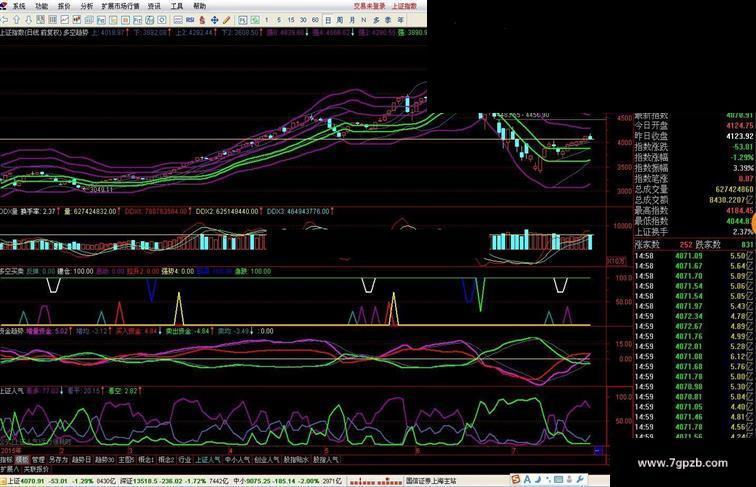The width and height of the screenshot is (756, 487).
Task: Click the down arrow toolbar icon
Action: click(x=28, y=20)
